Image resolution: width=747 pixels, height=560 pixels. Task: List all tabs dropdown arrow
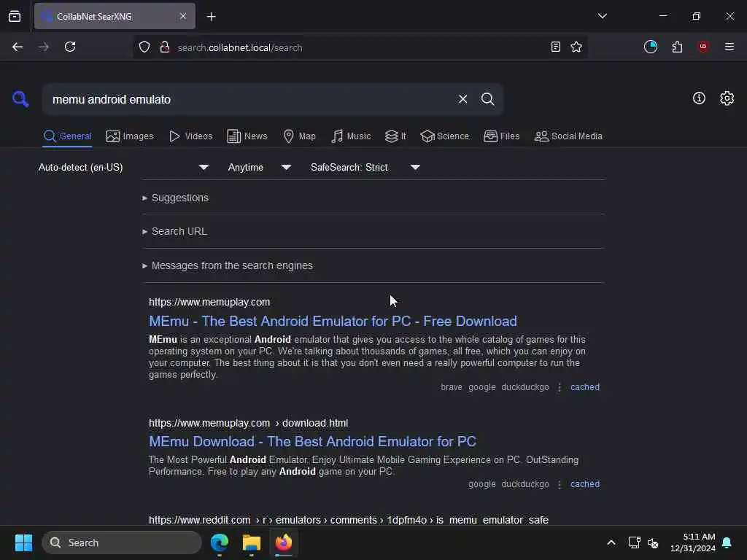603,16
